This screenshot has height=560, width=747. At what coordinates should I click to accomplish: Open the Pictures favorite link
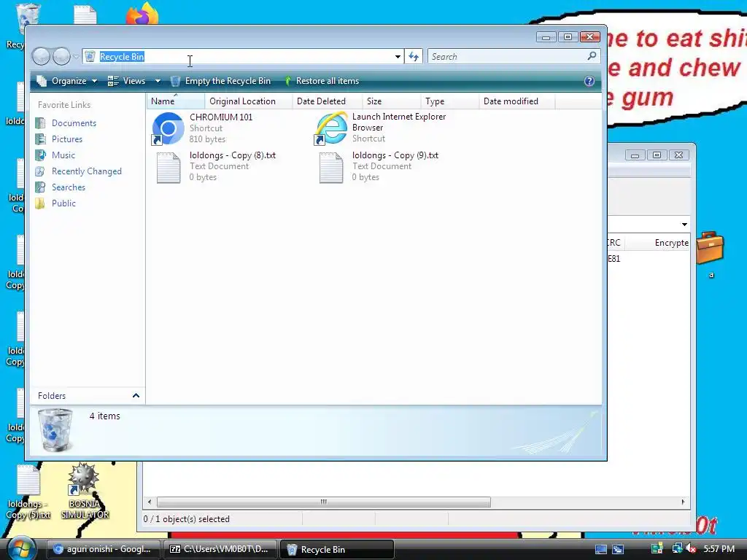(66, 139)
